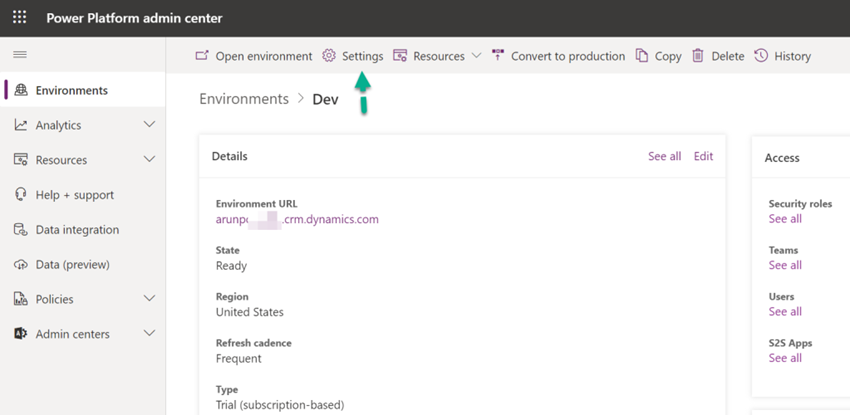Open the Environments breadcrumb link
The height and width of the screenshot is (415, 850).
(244, 99)
